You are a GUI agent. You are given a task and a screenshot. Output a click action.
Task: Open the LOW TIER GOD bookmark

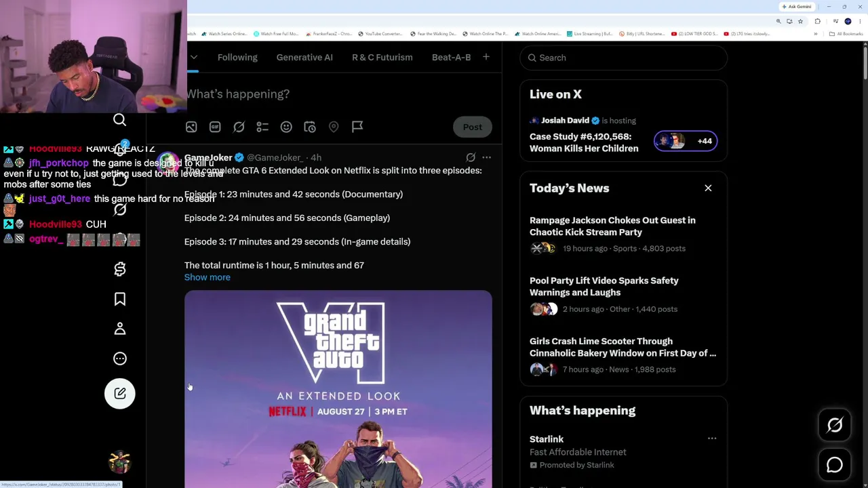(694, 34)
